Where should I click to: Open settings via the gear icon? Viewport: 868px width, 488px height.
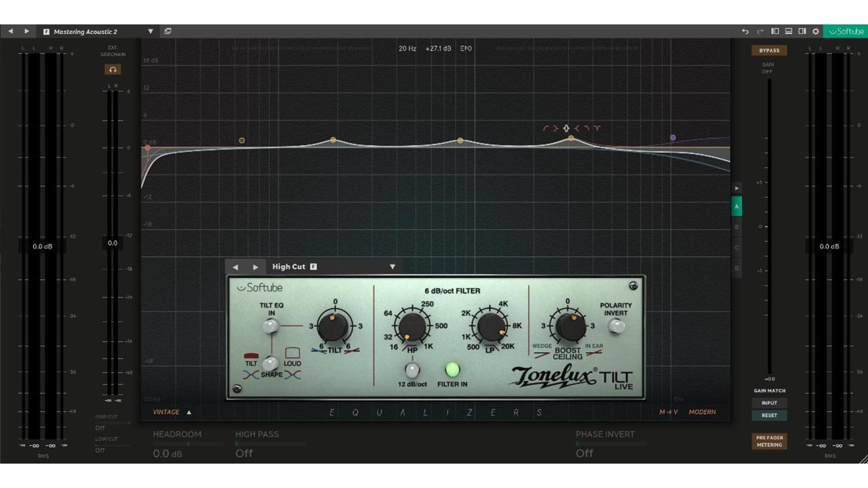816,31
